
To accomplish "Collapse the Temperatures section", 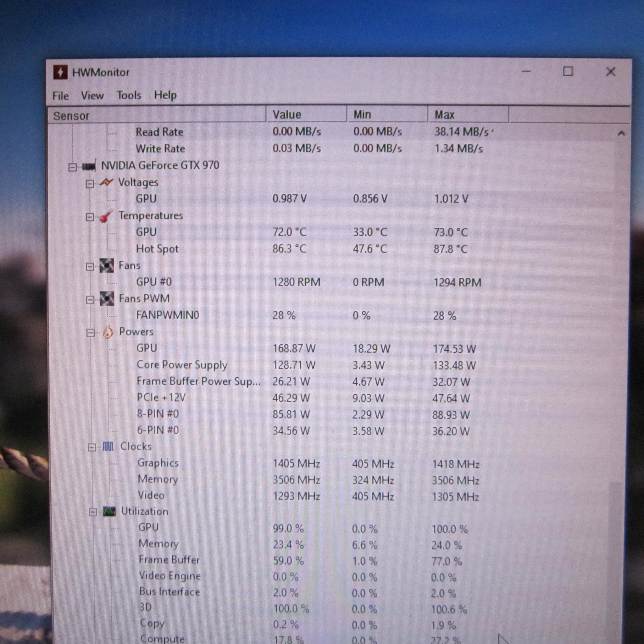I will [x=90, y=217].
